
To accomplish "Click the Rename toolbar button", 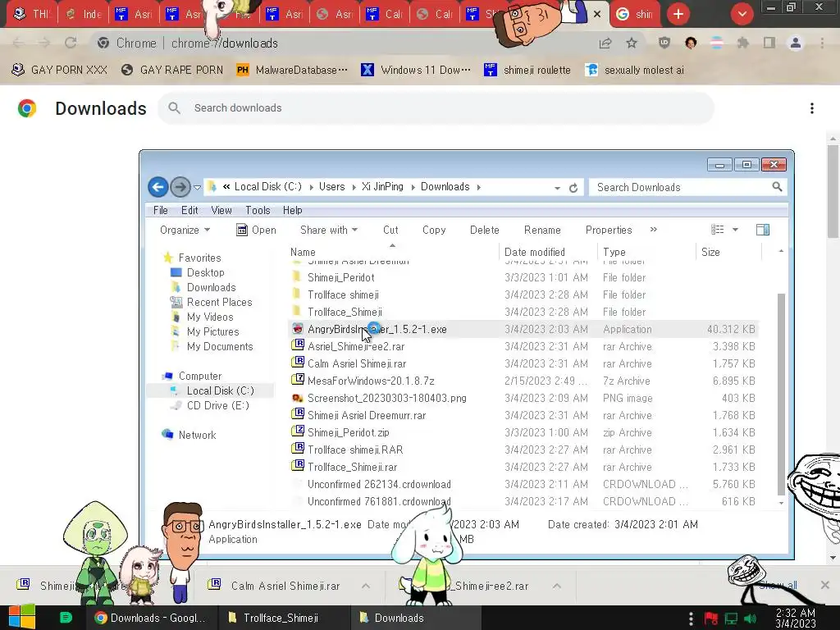I will click(542, 230).
